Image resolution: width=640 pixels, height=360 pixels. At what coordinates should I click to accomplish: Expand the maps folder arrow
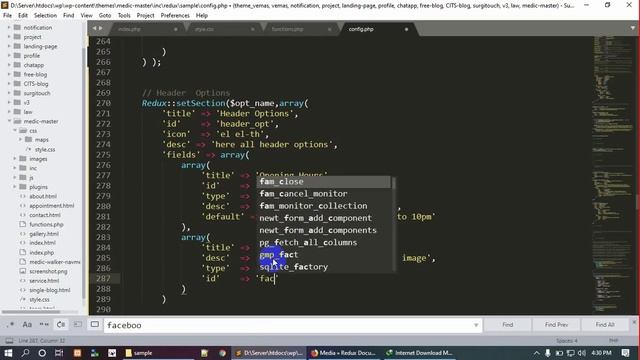coord(20,140)
